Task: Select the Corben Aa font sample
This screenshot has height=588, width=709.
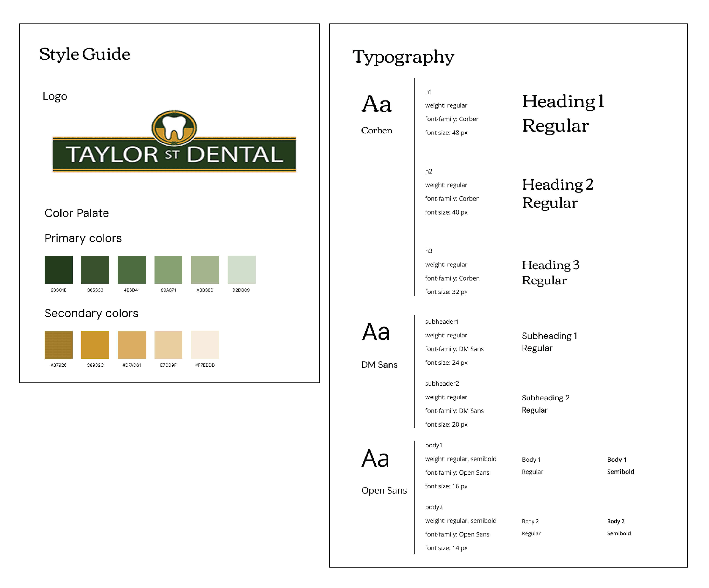Action: click(x=377, y=104)
